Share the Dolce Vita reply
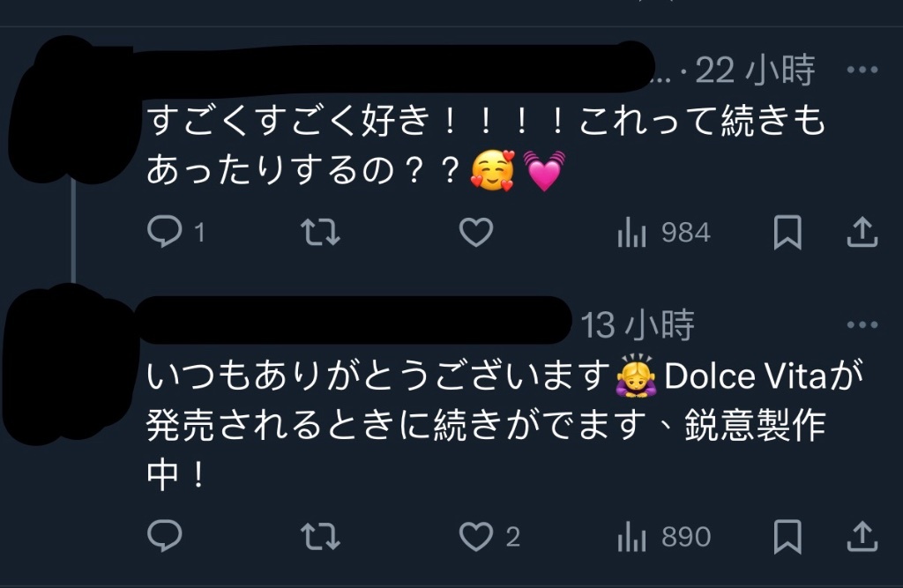 pyautogui.click(x=862, y=536)
